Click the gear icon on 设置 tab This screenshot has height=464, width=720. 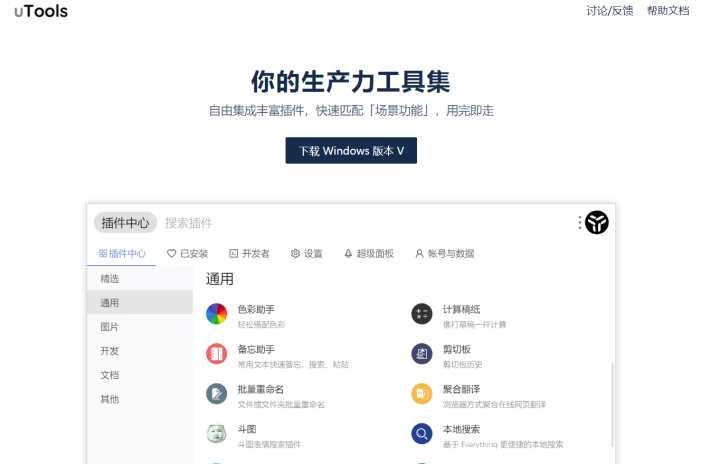click(x=295, y=253)
